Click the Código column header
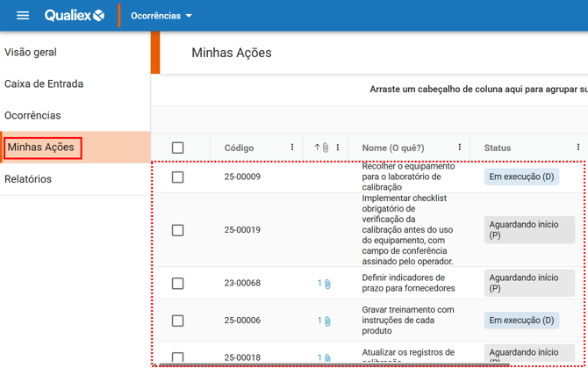This screenshot has height=368, width=588. coord(240,148)
